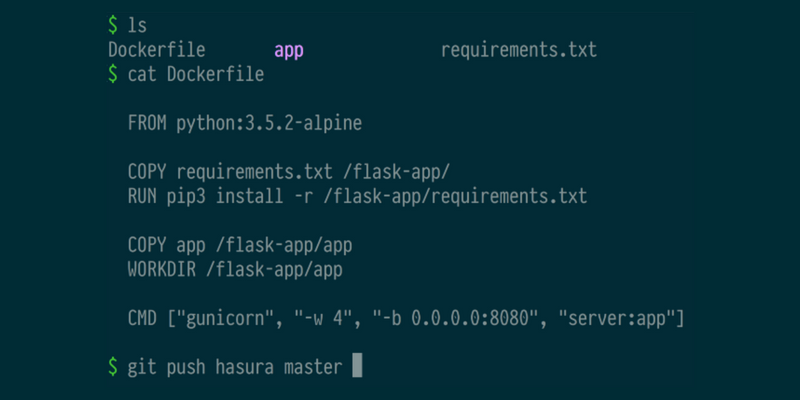Click the 'ls' command text
The image size is (800, 400).
click(137, 26)
